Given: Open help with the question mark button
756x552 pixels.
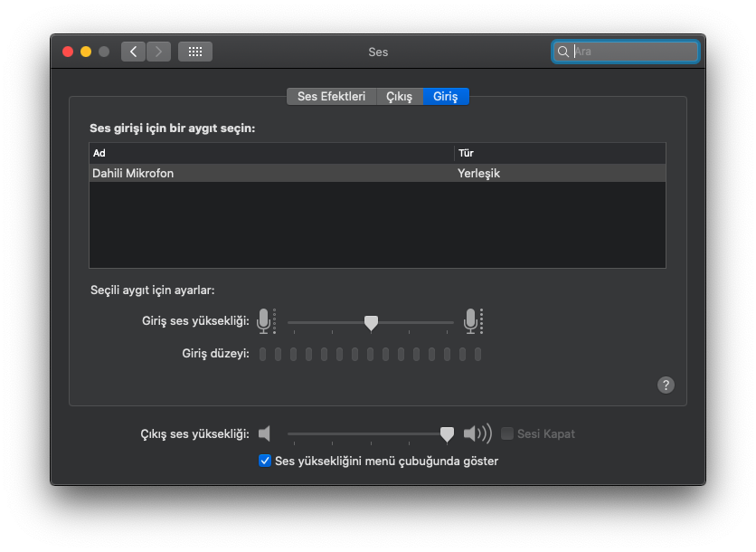Looking at the screenshot, I should coord(666,385).
